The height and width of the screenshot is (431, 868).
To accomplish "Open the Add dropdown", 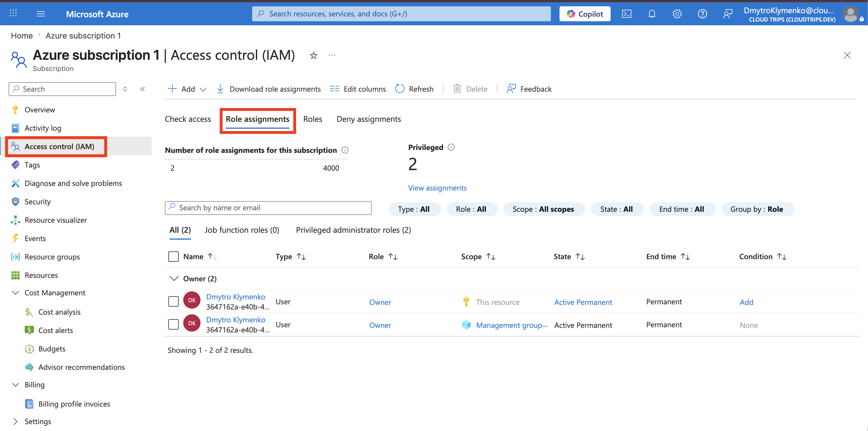I will click(187, 89).
